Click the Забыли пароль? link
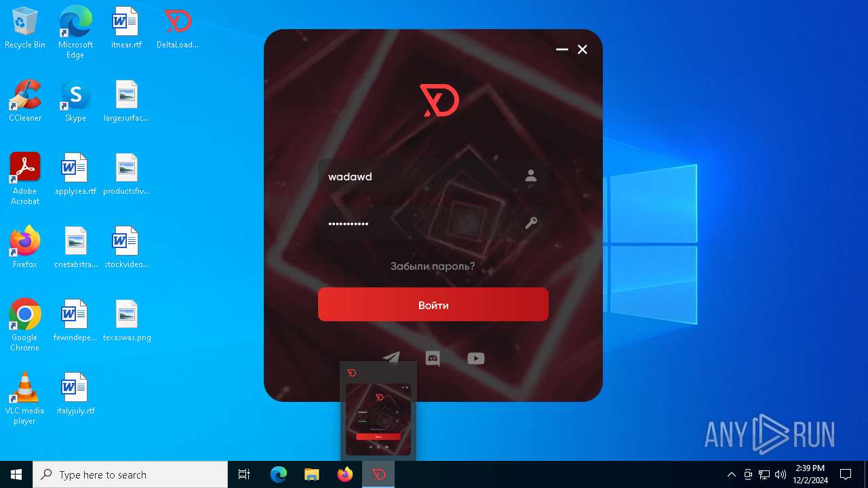 433,266
